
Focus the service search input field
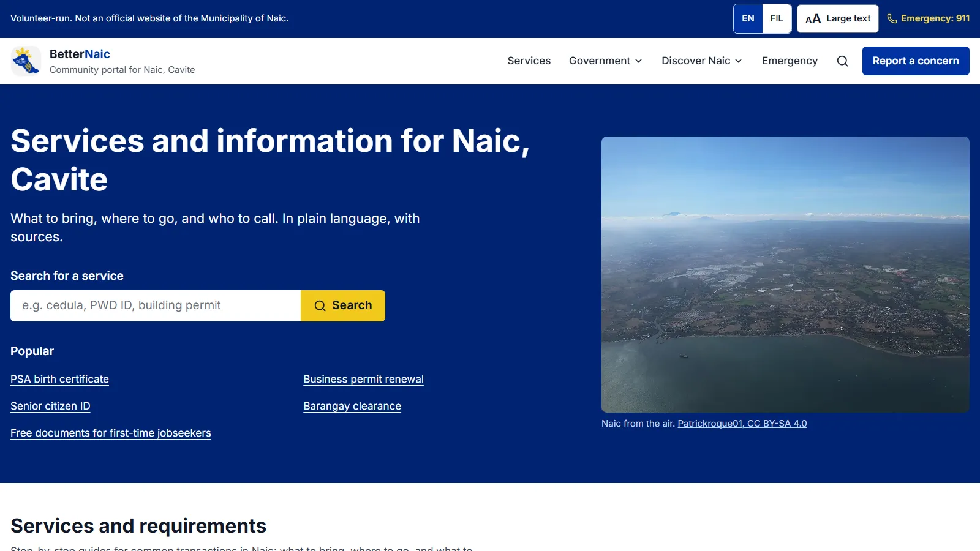pos(156,305)
